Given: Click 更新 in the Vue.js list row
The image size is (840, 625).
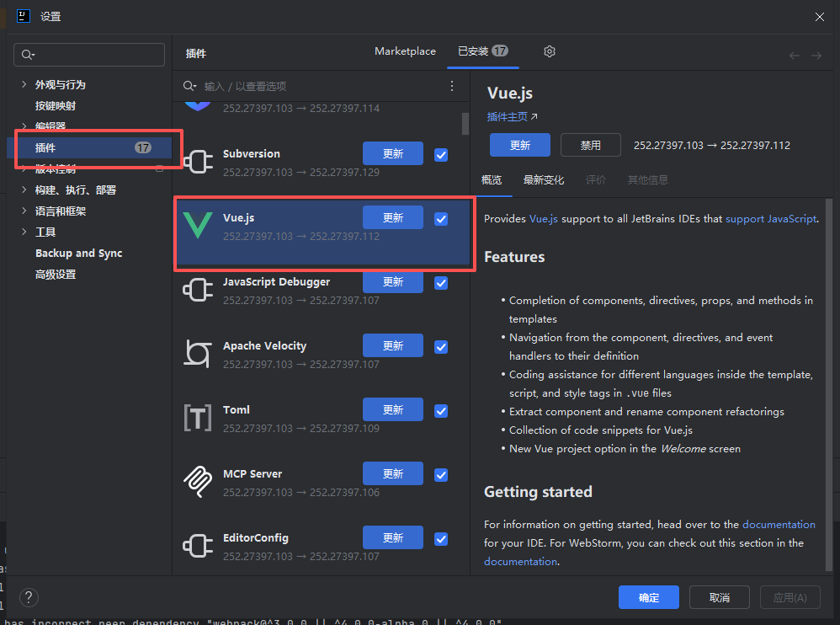Looking at the screenshot, I should (393, 217).
